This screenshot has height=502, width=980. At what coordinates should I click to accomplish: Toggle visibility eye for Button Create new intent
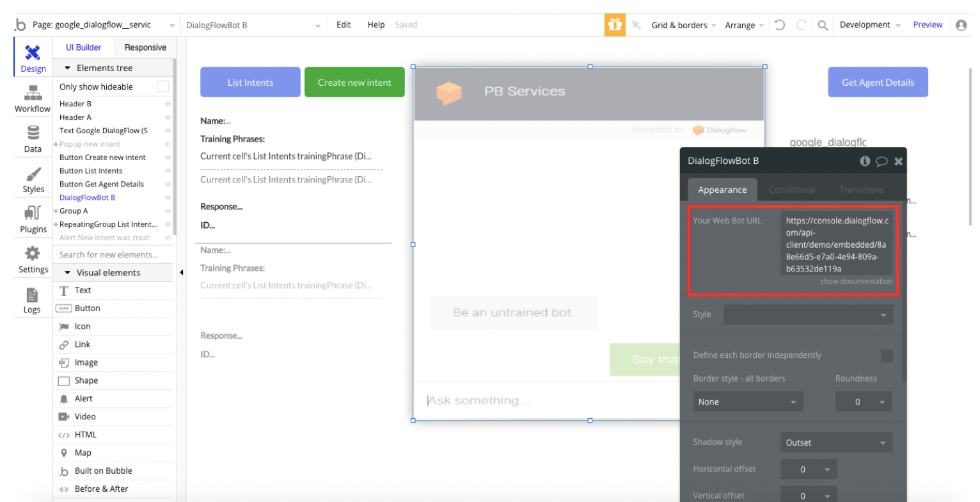point(168,158)
